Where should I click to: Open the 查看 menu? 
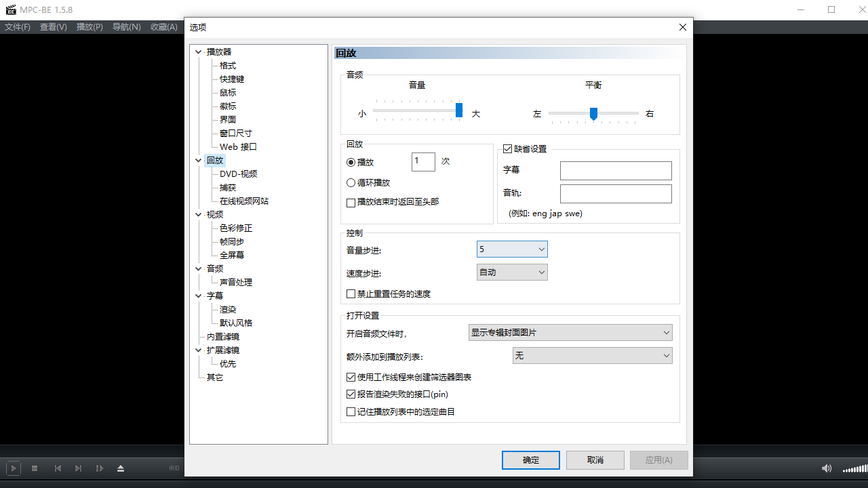click(52, 27)
